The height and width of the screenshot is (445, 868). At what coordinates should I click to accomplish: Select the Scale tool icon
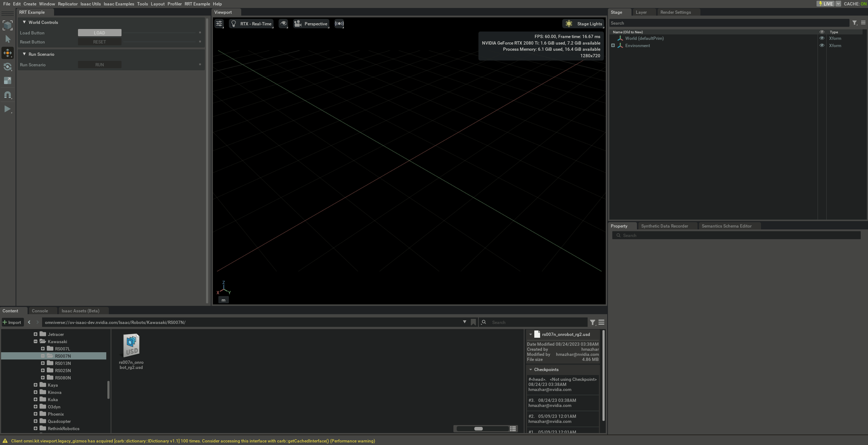point(8,80)
